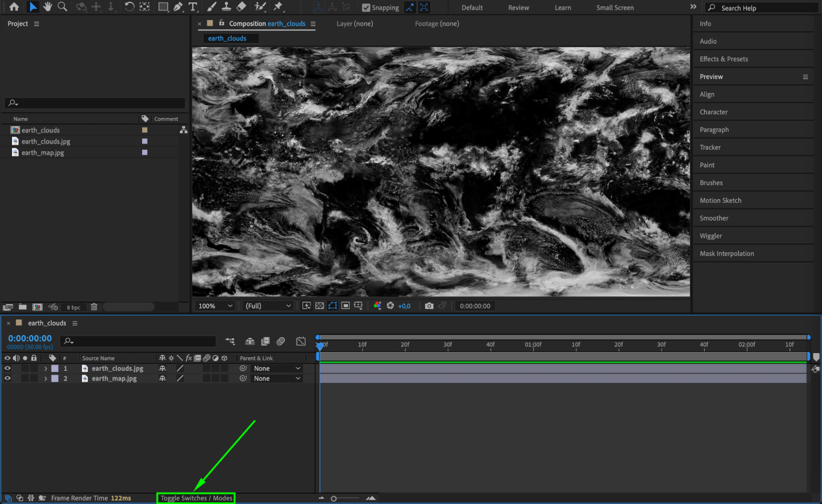Choose the Hand tool
This screenshot has height=504, width=822.
[x=48, y=7]
